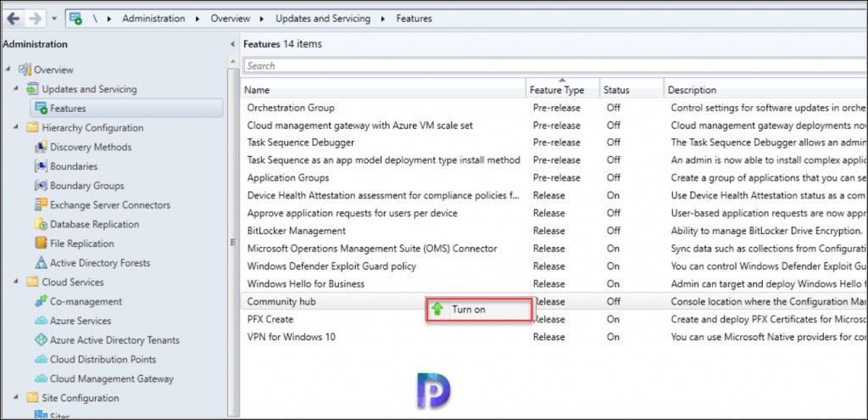Click the Hierarchy Configuration folder icon

[33, 127]
